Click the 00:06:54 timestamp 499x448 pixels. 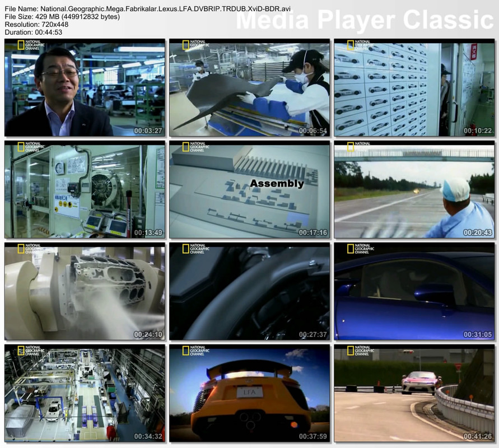pos(313,131)
